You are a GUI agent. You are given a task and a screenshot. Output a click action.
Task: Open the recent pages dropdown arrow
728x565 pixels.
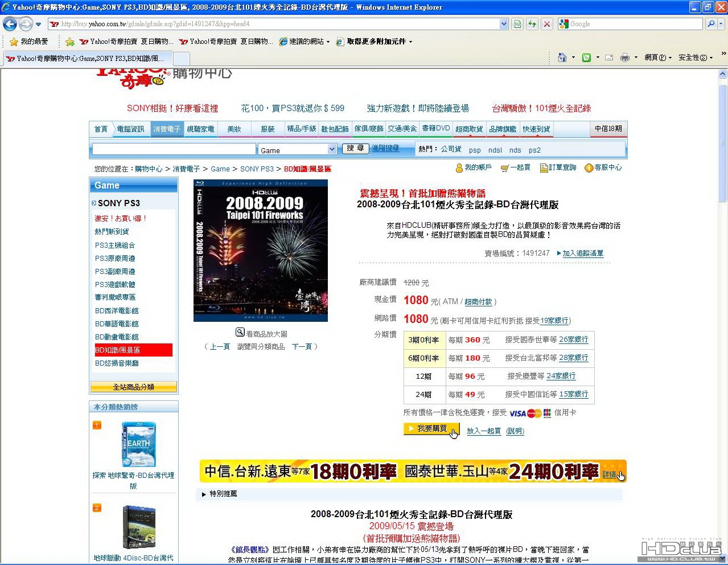click(x=38, y=24)
